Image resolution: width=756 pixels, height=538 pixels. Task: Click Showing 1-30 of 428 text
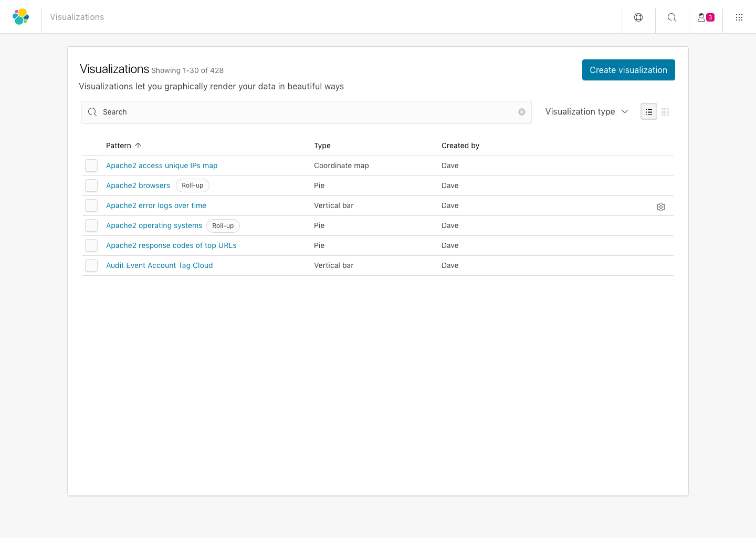187,70
